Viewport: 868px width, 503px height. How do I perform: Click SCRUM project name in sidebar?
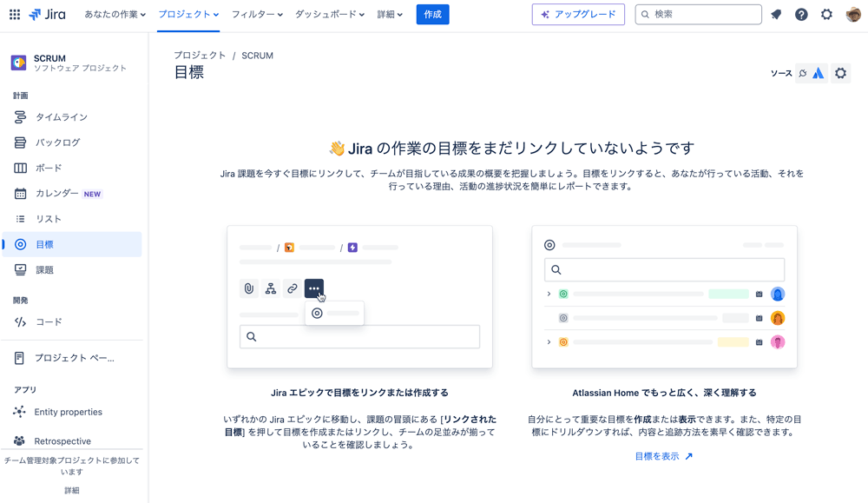coord(49,58)
